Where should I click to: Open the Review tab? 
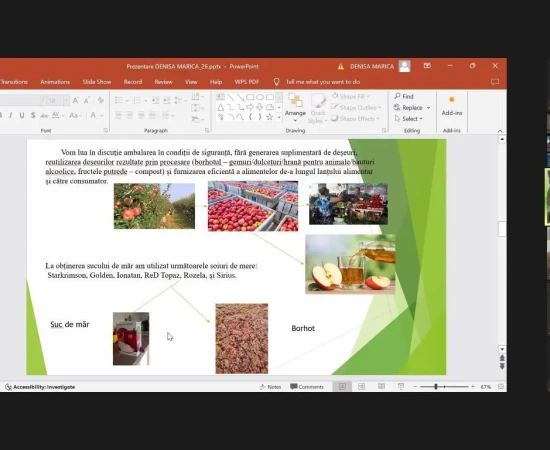pyautogui.click(x=163, y=82)
